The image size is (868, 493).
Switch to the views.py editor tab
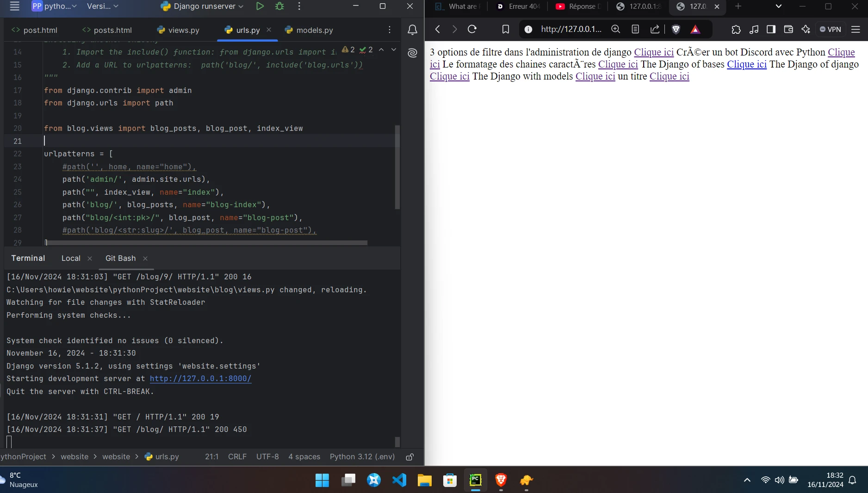pyautogui.click(x=183, y=30)
